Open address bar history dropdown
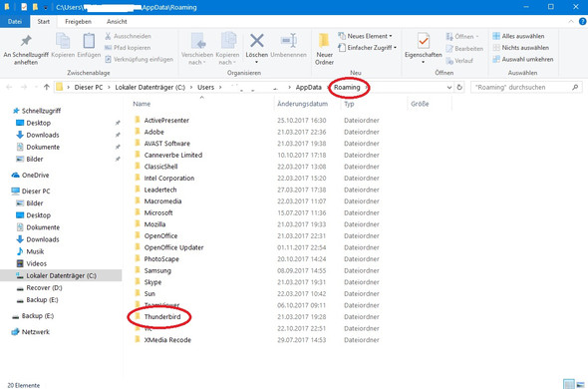Viewport: 588px width, 389px height. tap(449, 87)
